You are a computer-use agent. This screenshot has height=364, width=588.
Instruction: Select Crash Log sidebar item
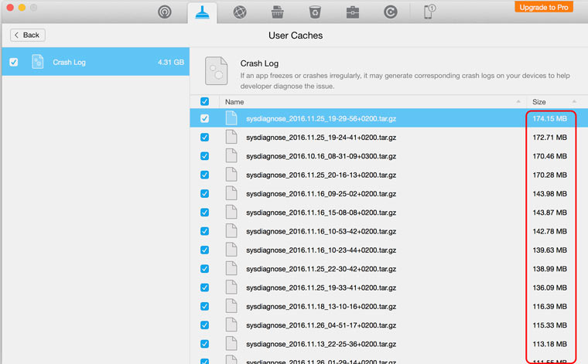coord(96,62)
